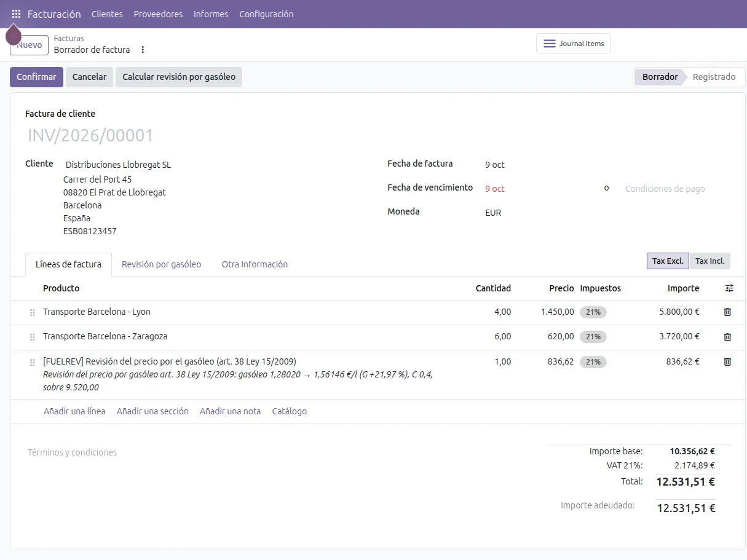This screenshot has height=560, width=747.
Task: Open the Catálogo link
Action: click(289, 411)
